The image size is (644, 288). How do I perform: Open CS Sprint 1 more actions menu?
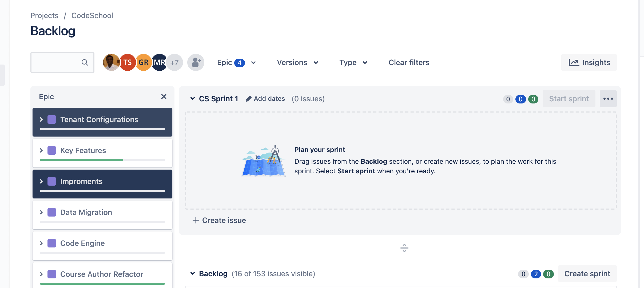tap(608, 99)
